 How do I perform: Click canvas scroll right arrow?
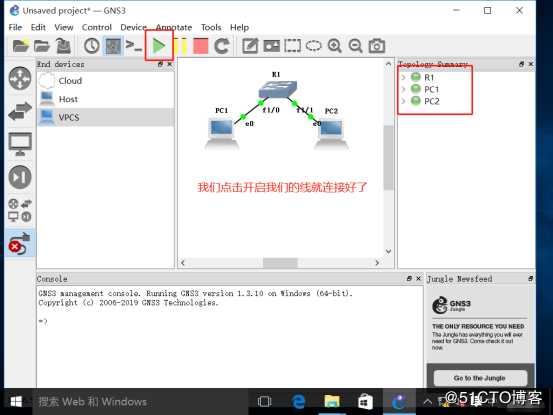coord(377,263)
